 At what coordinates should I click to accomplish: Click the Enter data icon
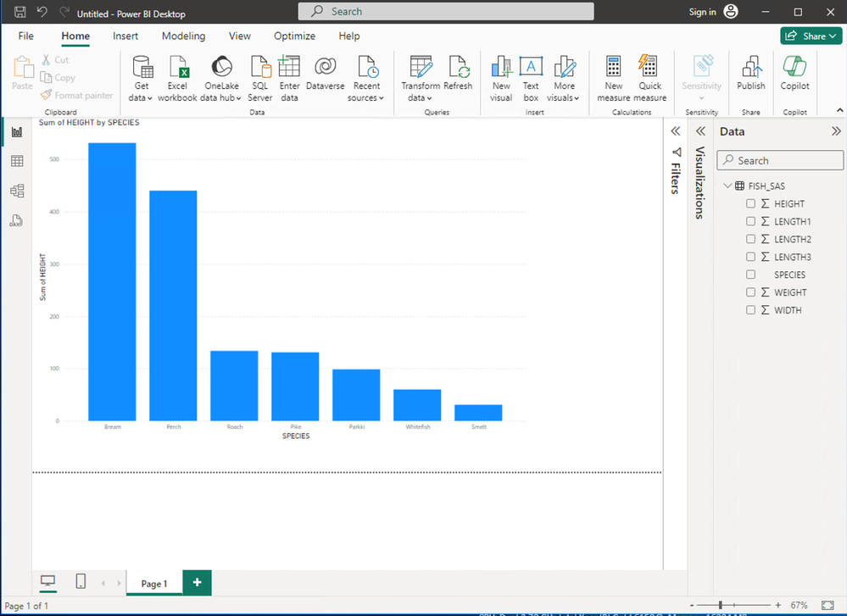pos(289,66)
